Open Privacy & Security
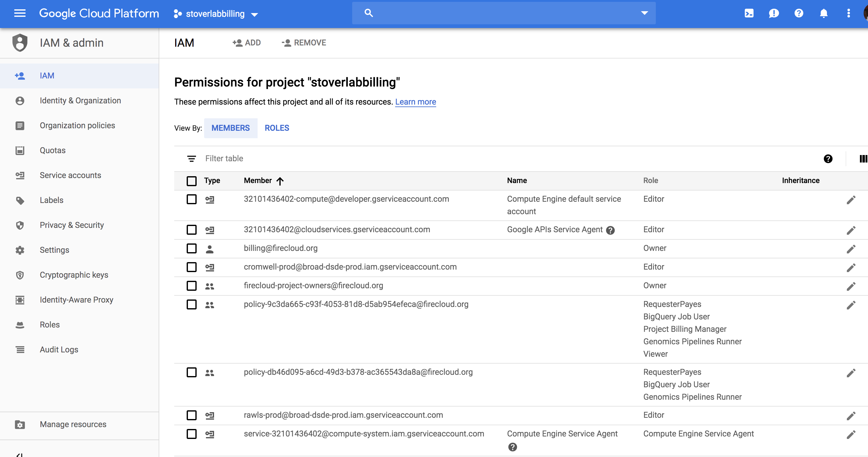This screenshot has width=868, height=457. point(80,225)
